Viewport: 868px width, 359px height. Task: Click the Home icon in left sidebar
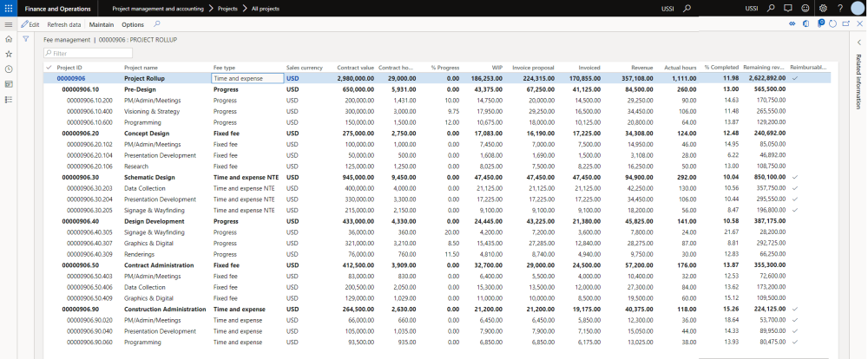click(9, 39)
